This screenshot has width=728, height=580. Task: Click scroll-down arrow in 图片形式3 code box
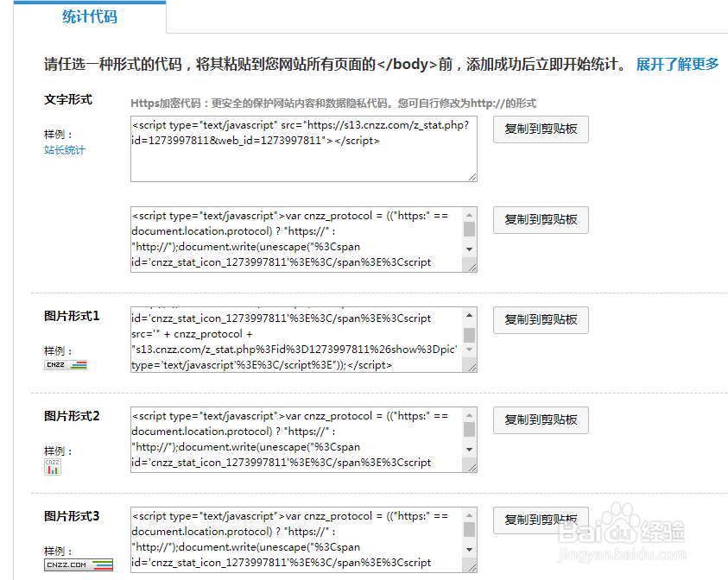point(470,550)
